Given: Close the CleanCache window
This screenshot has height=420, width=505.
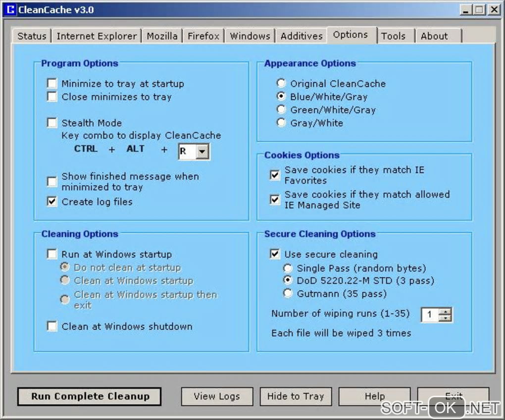Looking at the screenshot, I should (x=494, y=10).
